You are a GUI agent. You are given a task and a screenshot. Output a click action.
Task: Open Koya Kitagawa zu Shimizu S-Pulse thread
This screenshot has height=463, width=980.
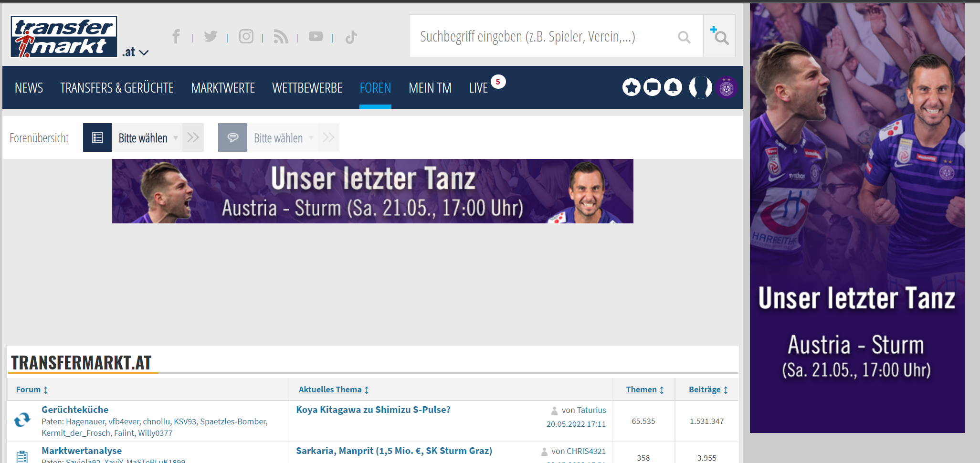tap(373, 410)
